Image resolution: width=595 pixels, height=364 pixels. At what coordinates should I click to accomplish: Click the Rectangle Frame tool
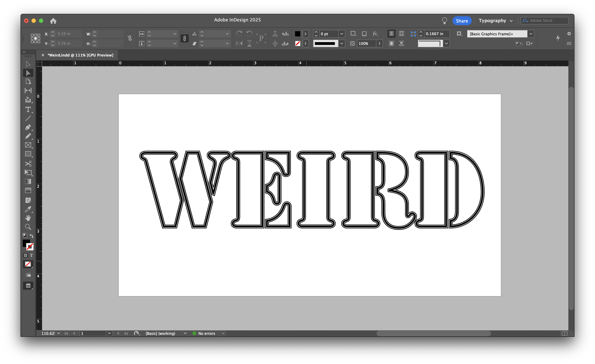tap(28, 145)
